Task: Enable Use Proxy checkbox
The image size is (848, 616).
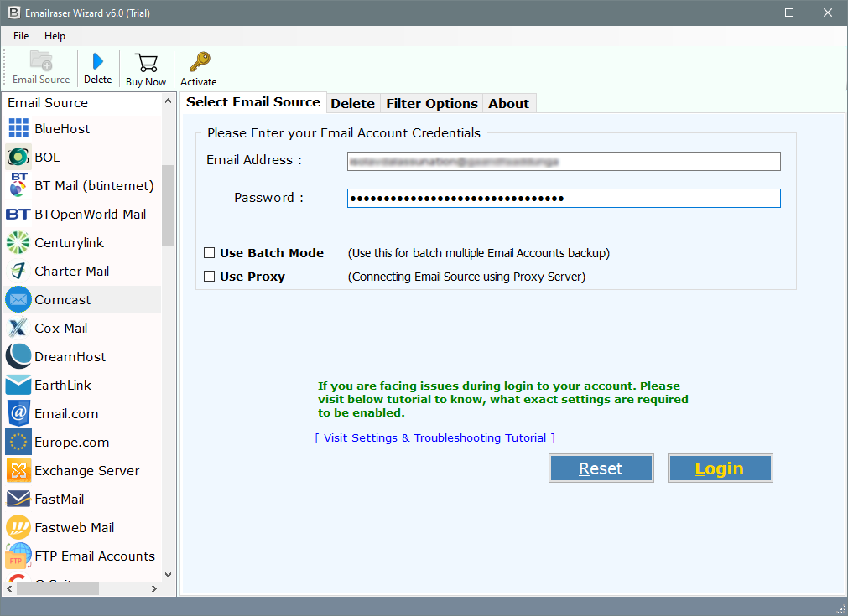Action: pos(210,277)
